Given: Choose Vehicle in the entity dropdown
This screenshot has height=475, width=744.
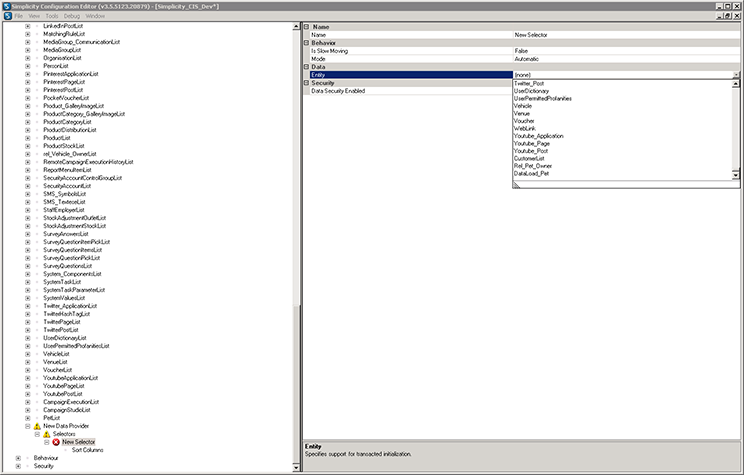Looking at the screenshot, I should [523, 106].
